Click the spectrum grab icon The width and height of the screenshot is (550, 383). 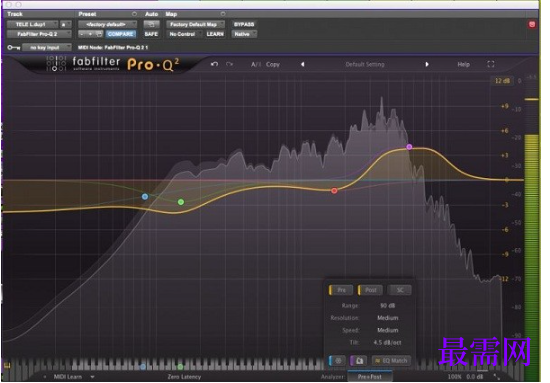[x=359, y=360]
